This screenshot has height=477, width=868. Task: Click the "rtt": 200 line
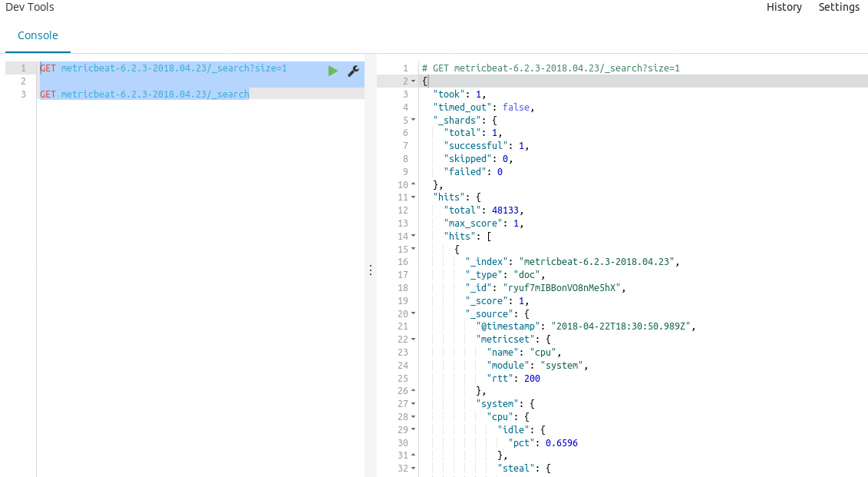pyautogui.click(x=513, y=379)
